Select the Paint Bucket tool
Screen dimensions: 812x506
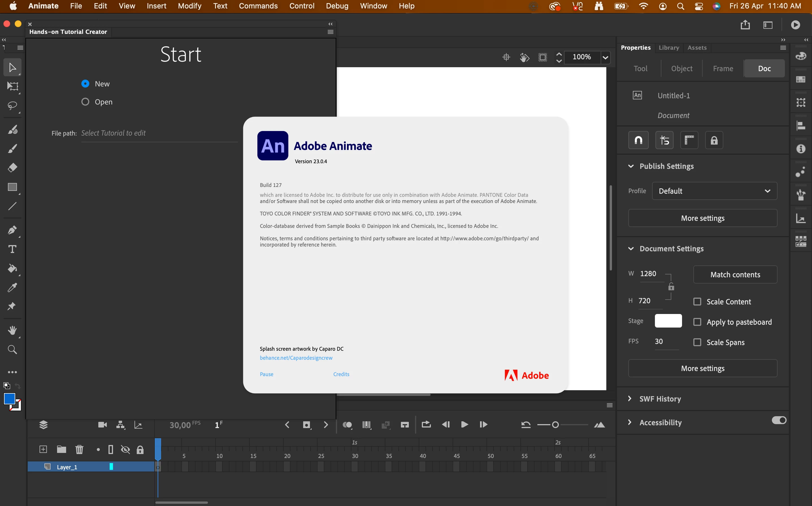click(x=12, y=268)
